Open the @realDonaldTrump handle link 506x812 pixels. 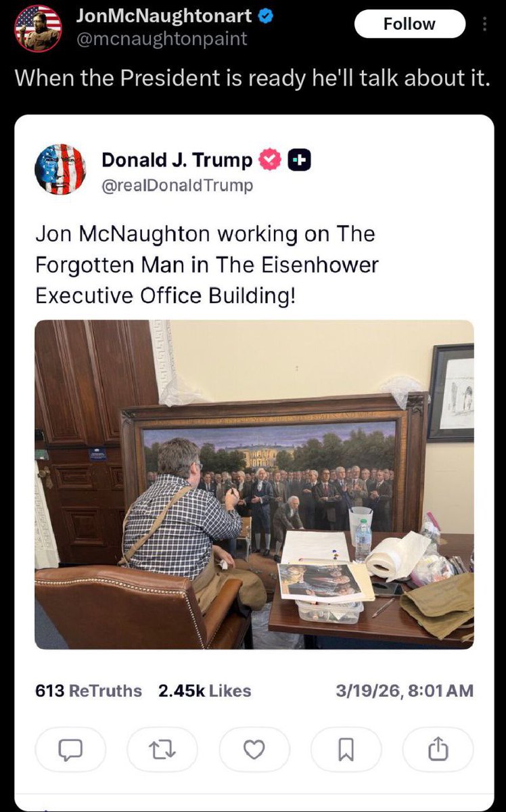point(177,185)
